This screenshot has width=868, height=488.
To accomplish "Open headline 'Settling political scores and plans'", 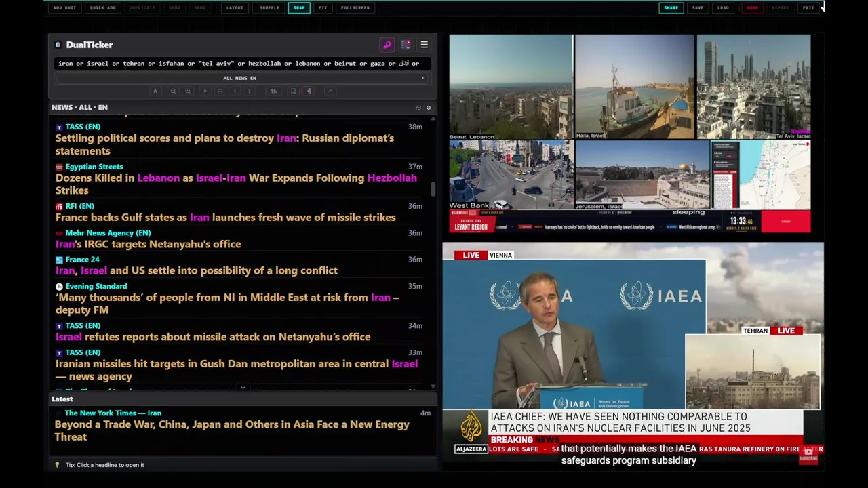I will (x=224, y=144).
